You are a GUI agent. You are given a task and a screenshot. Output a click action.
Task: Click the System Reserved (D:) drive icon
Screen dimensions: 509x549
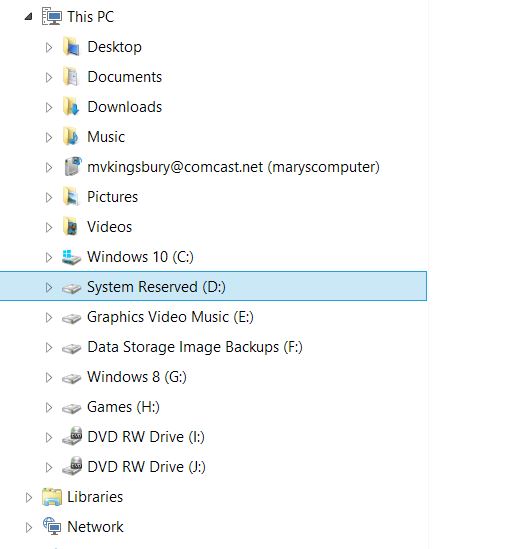click(71, 288)
